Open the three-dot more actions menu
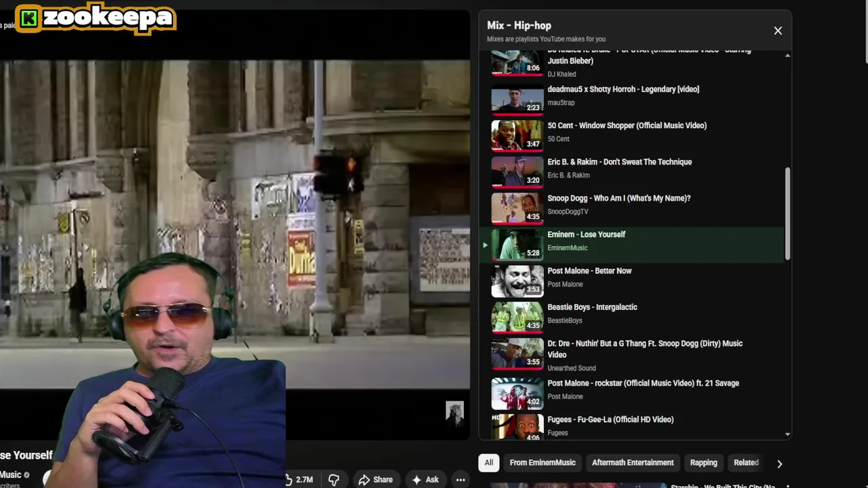Viewport: 868px width, 488px height. click(x=460, y=480)
